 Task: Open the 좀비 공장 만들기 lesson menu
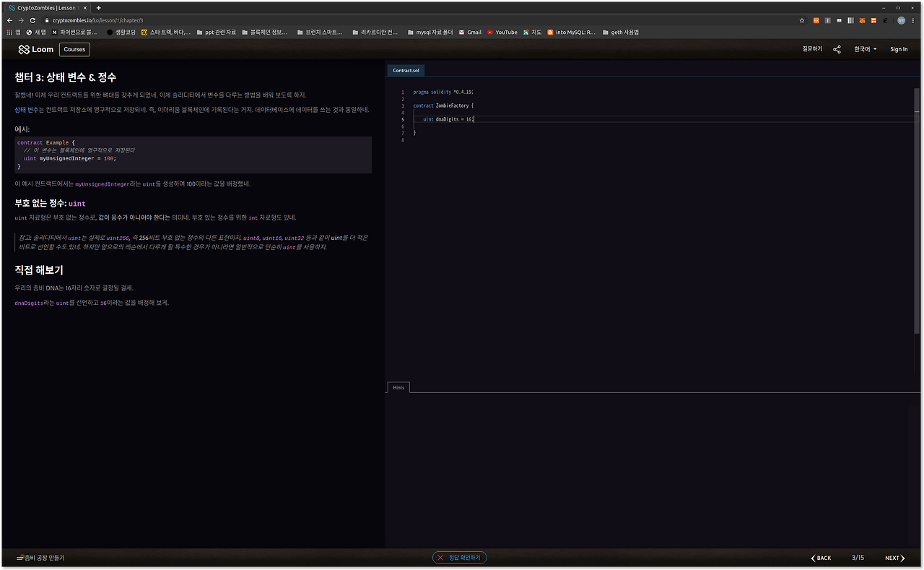click(x=40, y=558)
